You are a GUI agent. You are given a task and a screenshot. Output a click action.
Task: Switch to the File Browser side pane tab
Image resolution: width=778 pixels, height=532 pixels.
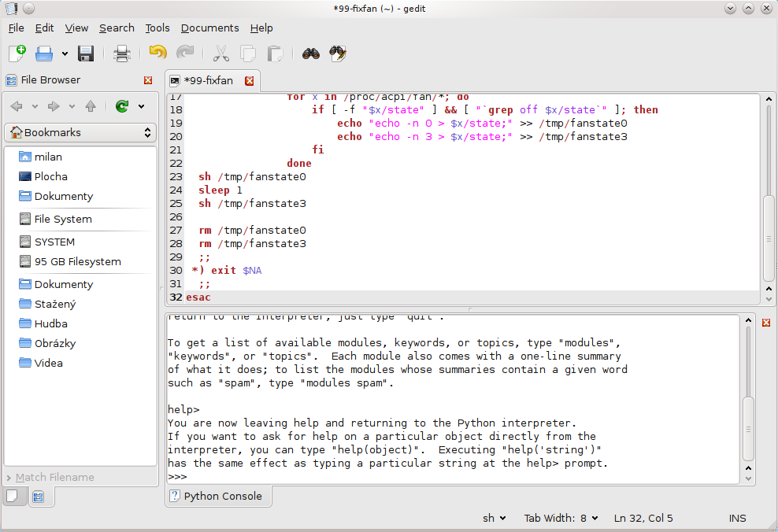tap(38, 497)
